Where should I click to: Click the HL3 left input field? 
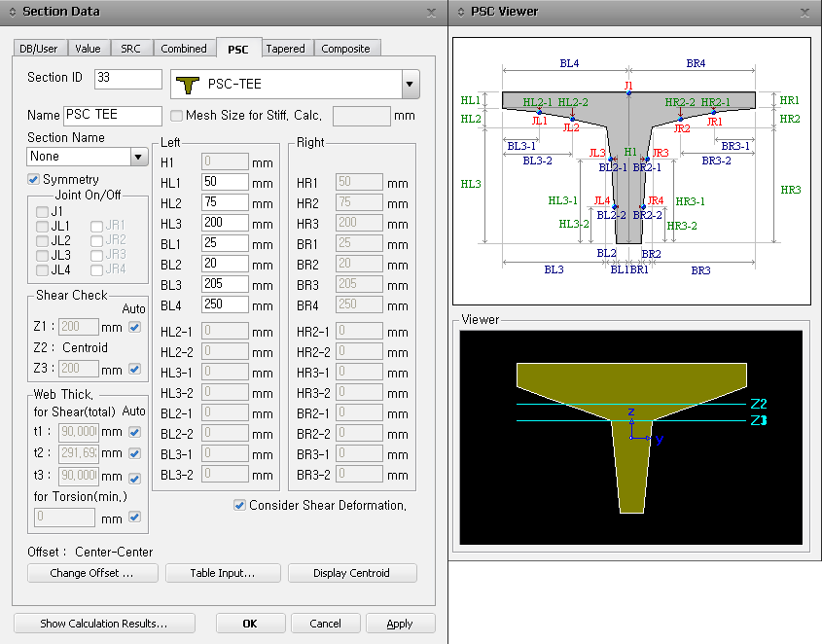pos(225,223)
